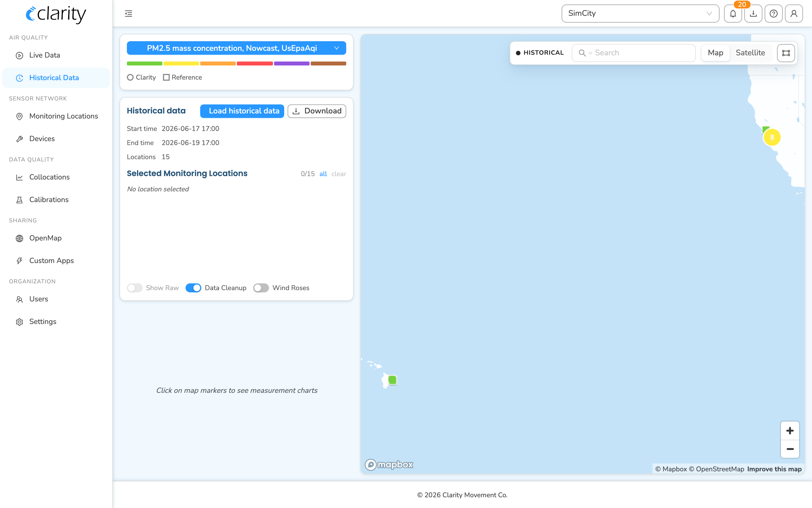Open help question mark icon
Viewport: 812px width, 508px height.
[773, 14]
